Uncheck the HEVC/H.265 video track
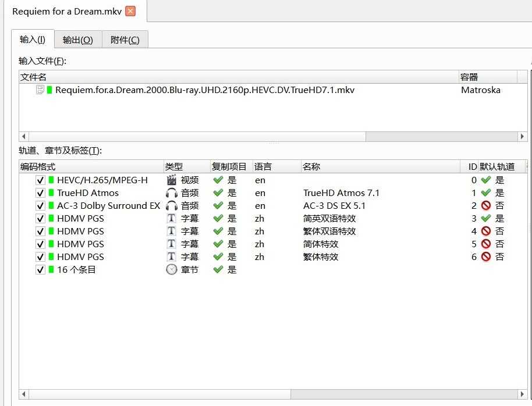Screen dimensions: 532x406 pyautogui.click(x=40, y=180)
